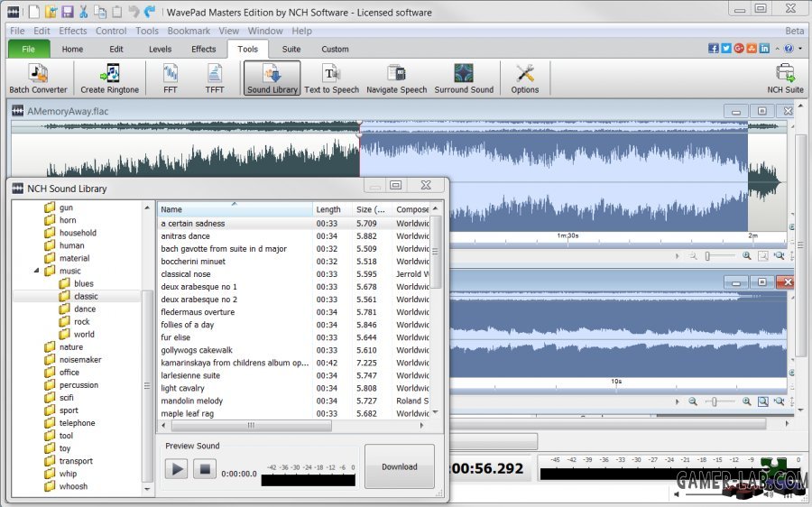This screenshot has width=812, height=507.
Task: Select 'maple leaf rag' row
Action: point(294,413)
